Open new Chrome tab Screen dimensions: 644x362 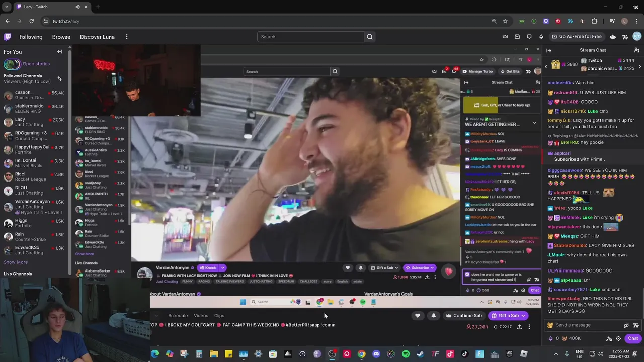coord(98,7)
